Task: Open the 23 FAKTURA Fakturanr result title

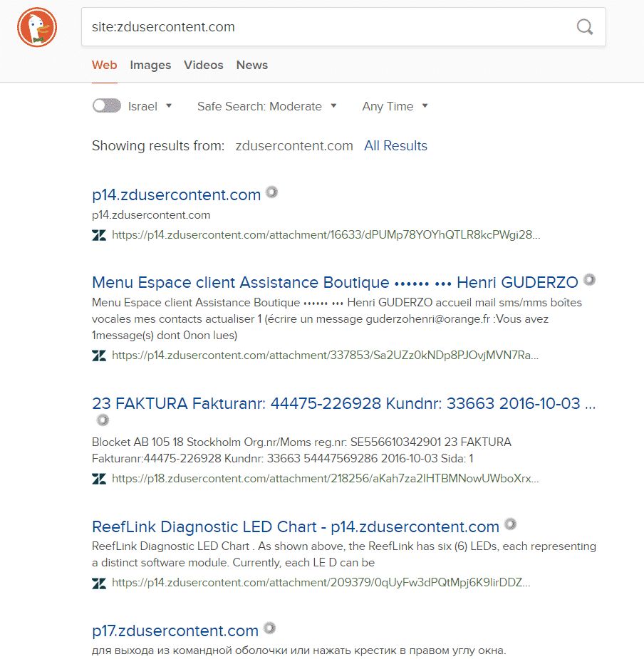Action: [x=344, y=403]
